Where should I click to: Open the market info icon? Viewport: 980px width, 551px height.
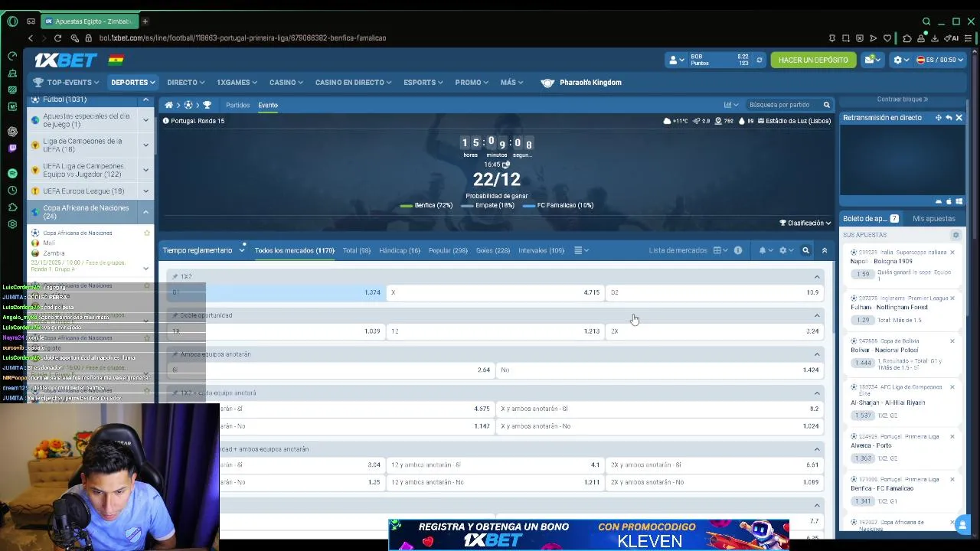[x=738, y=250]
